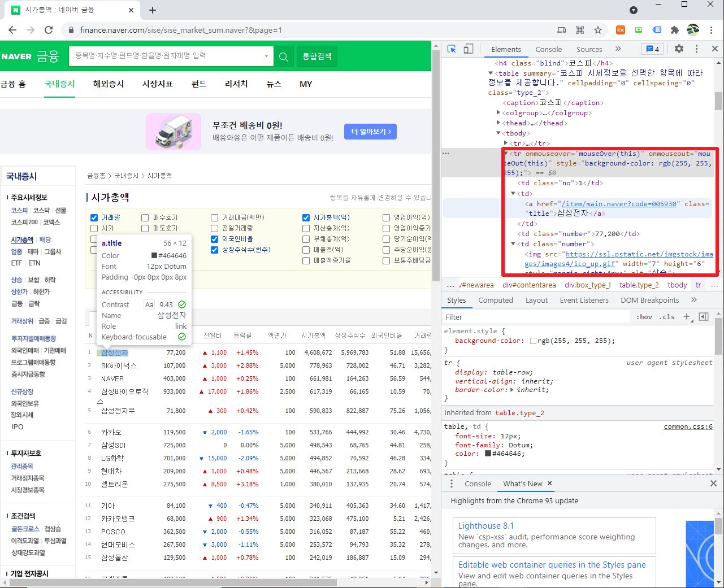The width and height of the screenshot is (724, 588).
Task: Uncheck the 시가총액(억) checkbox
Action: point(306,217)
